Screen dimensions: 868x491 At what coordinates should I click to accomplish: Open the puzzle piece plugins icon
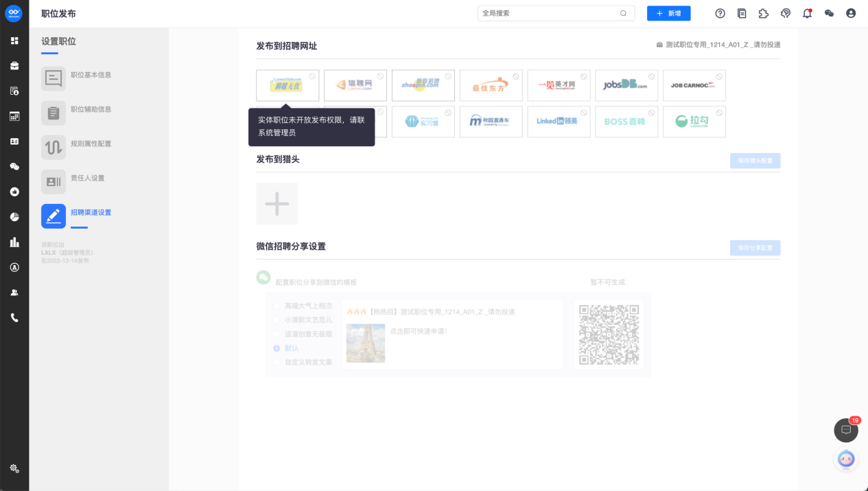point(764,13)
